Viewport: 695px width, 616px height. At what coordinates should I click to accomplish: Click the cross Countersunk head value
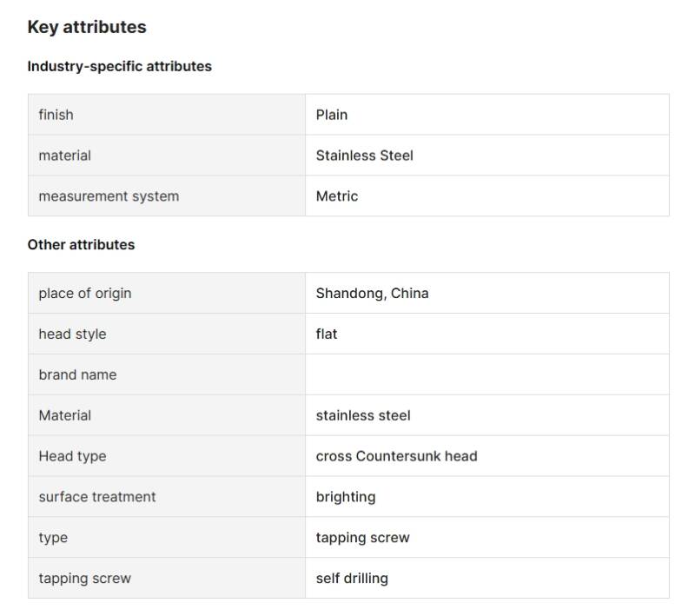pos(396,456)
